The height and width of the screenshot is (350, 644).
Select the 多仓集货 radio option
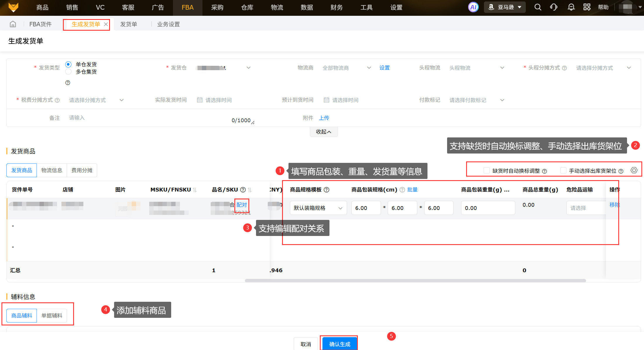tap(68, 72)
